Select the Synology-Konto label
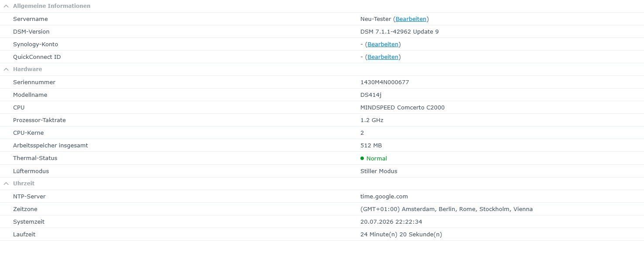644x276 pixels. (36, 44)
